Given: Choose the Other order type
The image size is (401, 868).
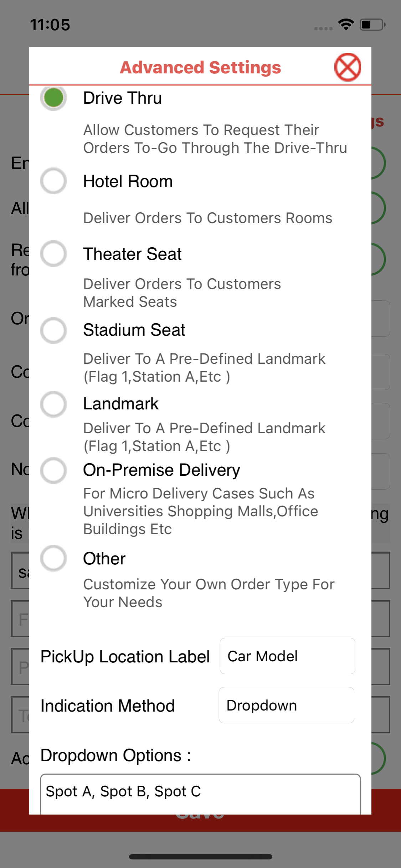Looking at the screenshot, I should pos(53,558).
